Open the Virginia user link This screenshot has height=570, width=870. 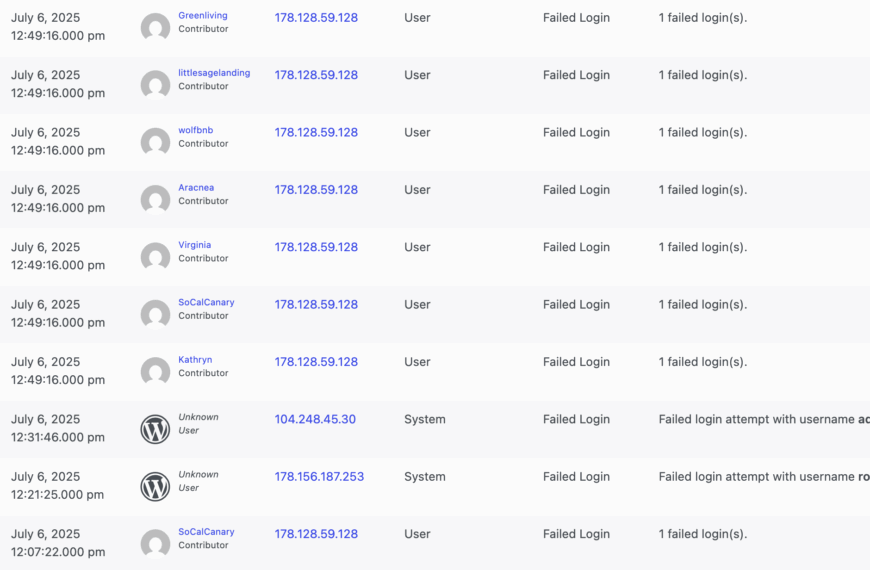[x=194, y=245]
